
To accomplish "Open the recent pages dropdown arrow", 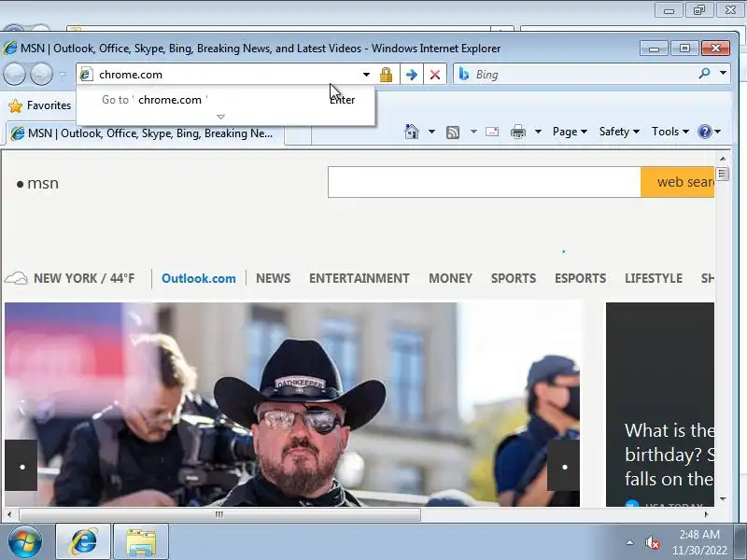I will 63,75.
